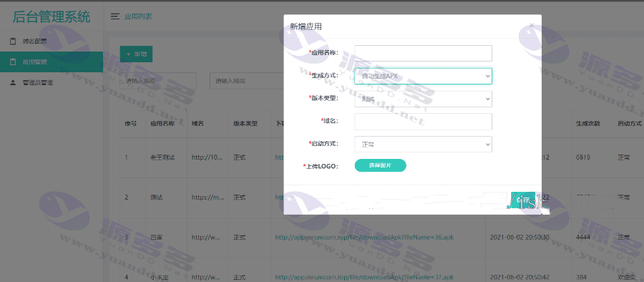The width and height of the screenshot is (644, 282).
Task: Click the + 新增 button
Action: click(x=136, y=54)
